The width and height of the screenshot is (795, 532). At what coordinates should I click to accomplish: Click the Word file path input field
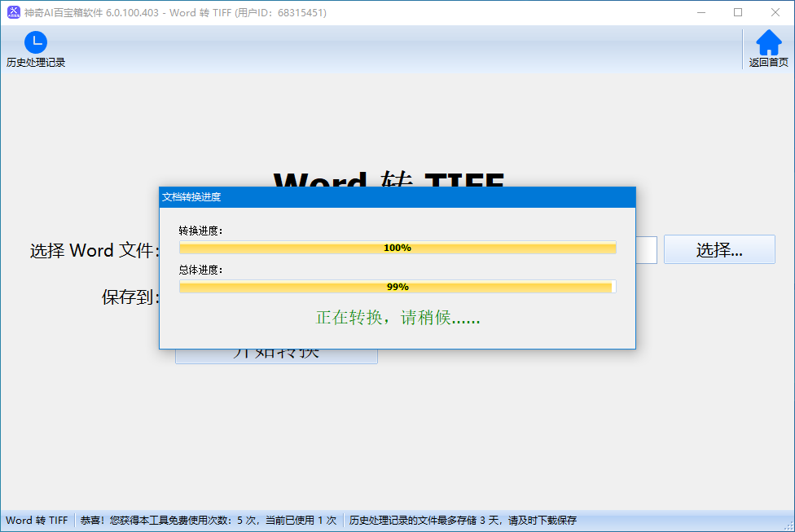tap(647, 249)
